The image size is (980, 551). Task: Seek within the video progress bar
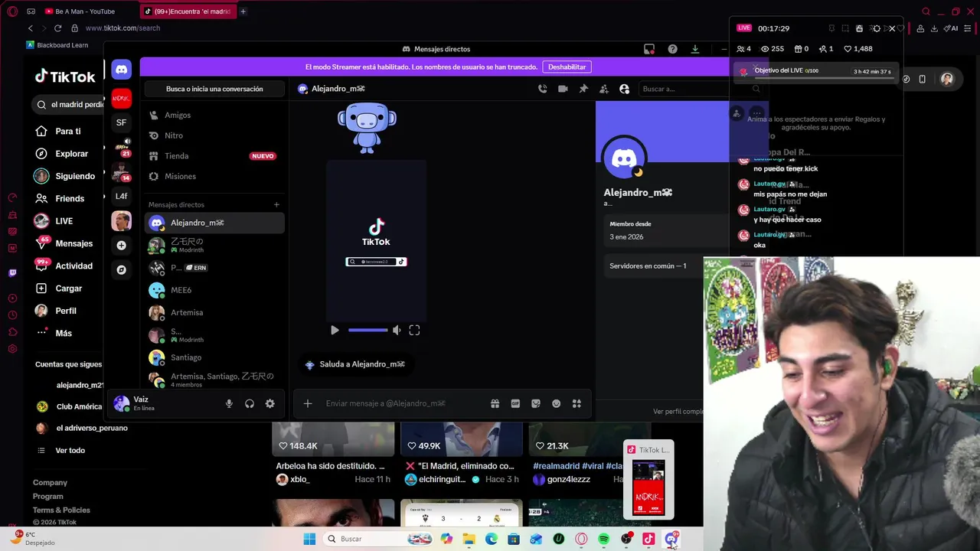pyautogui.click(x=368, y=330)
